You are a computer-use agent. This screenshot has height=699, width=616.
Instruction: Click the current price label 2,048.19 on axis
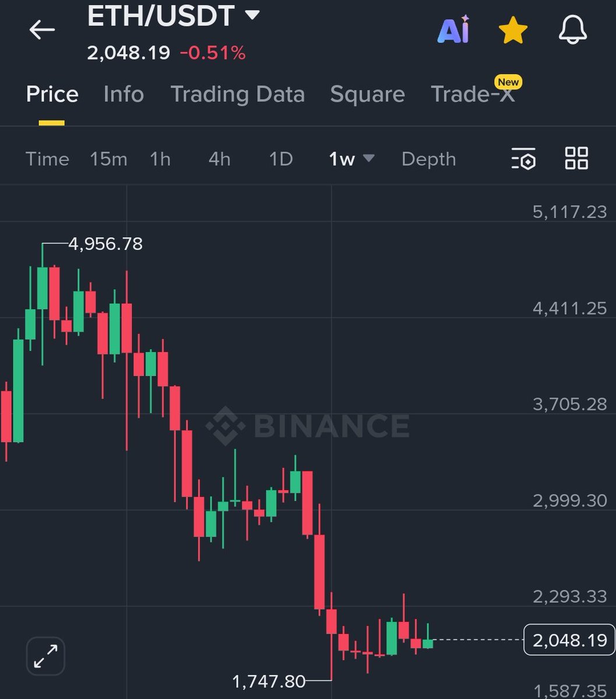click(569, 640)
